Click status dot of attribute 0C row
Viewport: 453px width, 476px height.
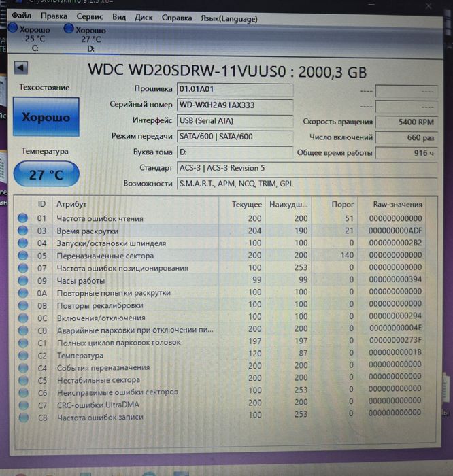(x=23, y=318)
